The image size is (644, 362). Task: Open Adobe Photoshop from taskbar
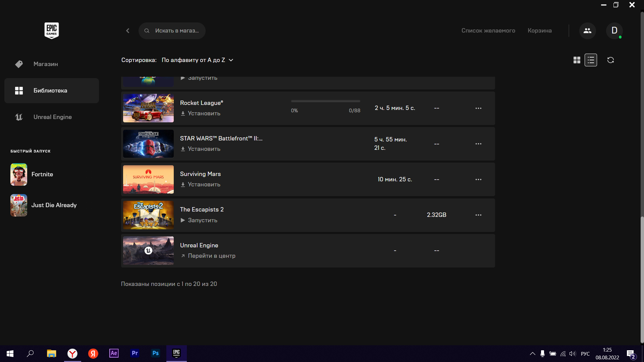(156, 353)
